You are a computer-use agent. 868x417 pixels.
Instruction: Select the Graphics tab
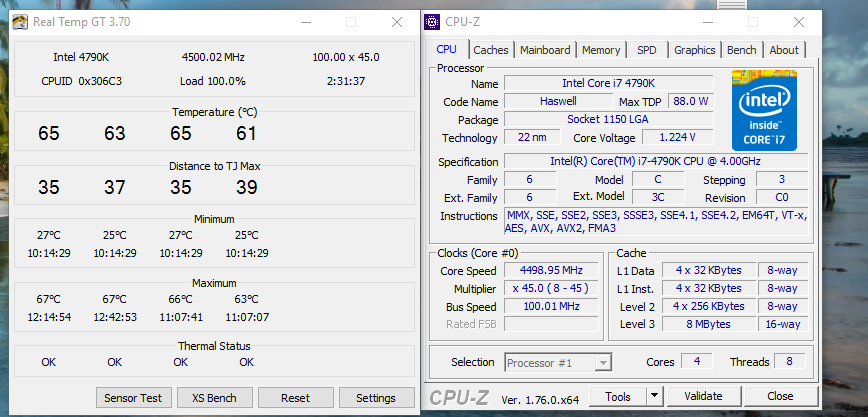695,50
